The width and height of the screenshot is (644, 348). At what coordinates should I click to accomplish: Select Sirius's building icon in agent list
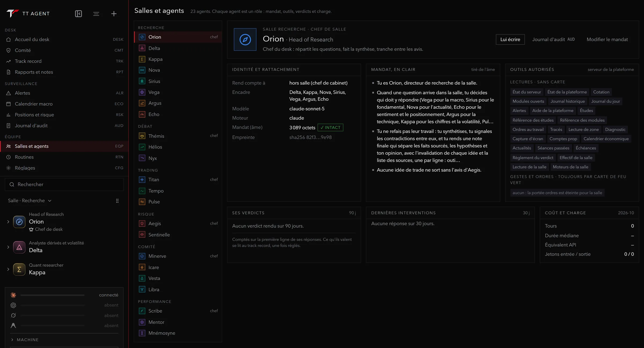(x=142, y=81)
